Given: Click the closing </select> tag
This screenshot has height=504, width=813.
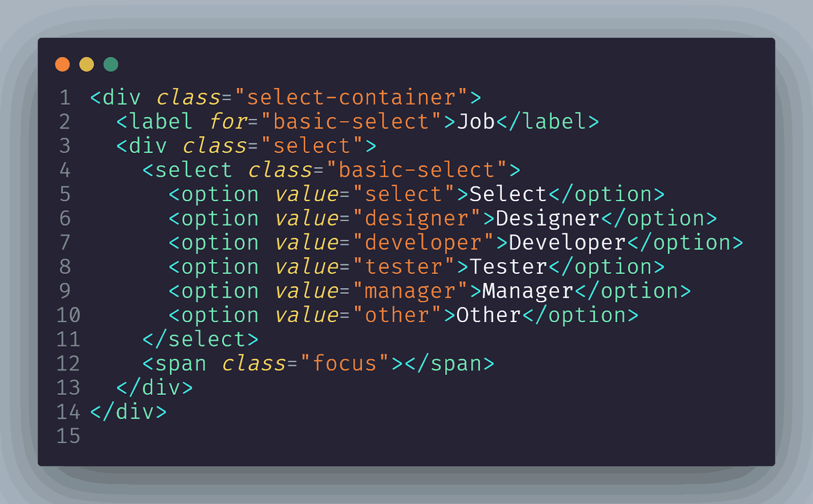Looking at the screenshot, I should click(x=200, y=339).
